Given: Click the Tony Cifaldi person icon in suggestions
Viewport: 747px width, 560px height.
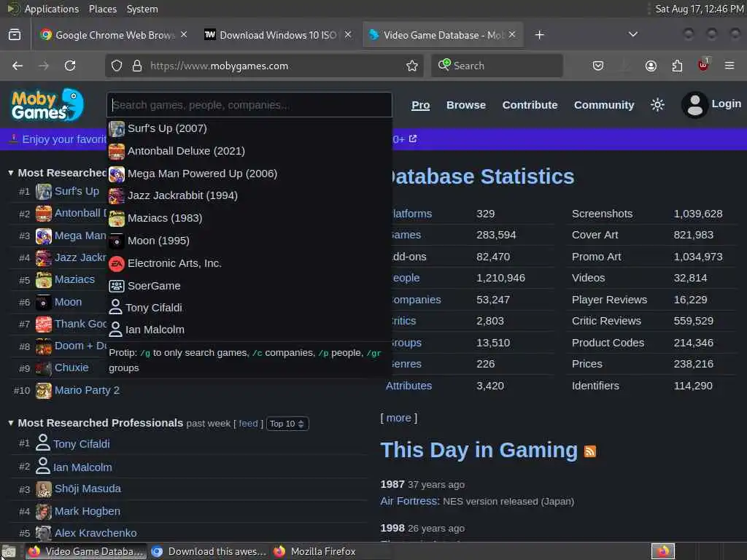Looking at the screenshot, I should (x=115, y=307).
